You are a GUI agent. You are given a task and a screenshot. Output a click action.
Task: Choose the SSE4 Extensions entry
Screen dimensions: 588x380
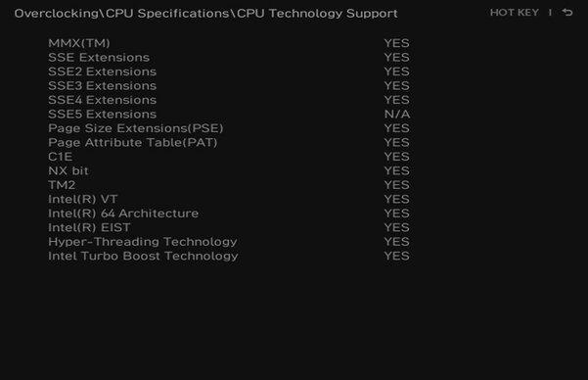(102, 100)
